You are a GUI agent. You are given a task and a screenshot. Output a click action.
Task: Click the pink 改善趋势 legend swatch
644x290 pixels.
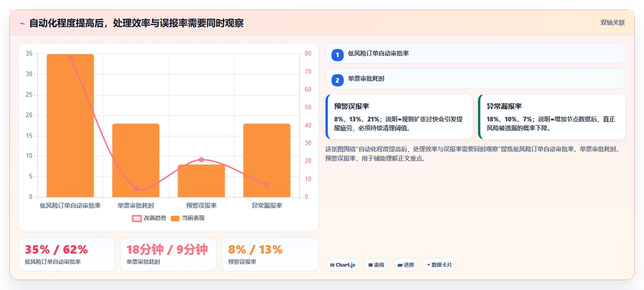[x=137, y=218]
